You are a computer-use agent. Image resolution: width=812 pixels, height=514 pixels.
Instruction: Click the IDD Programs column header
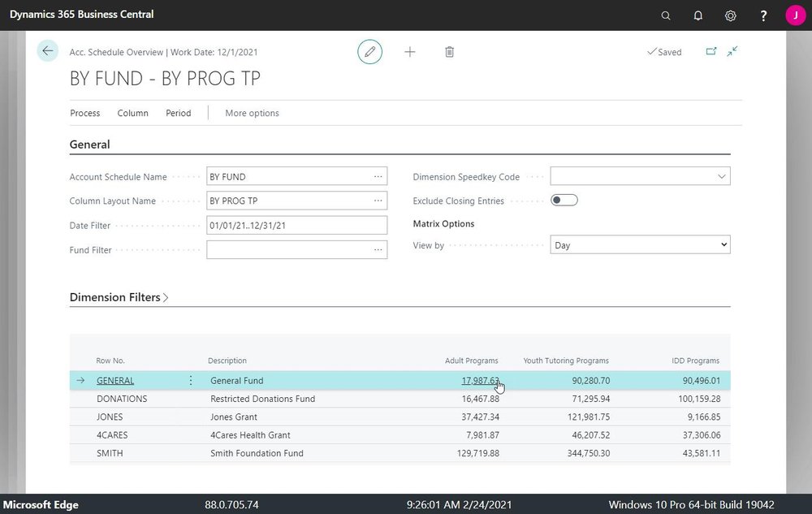coord(696,361)
